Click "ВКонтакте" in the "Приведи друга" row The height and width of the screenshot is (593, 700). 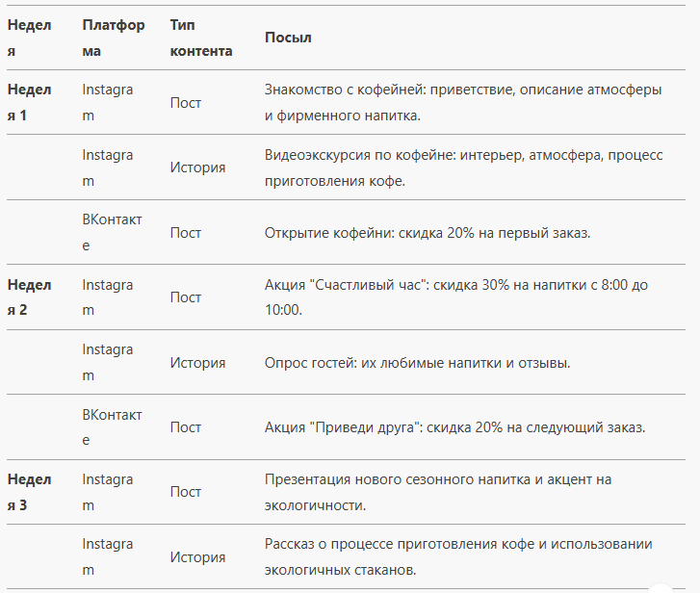[112, 427]
